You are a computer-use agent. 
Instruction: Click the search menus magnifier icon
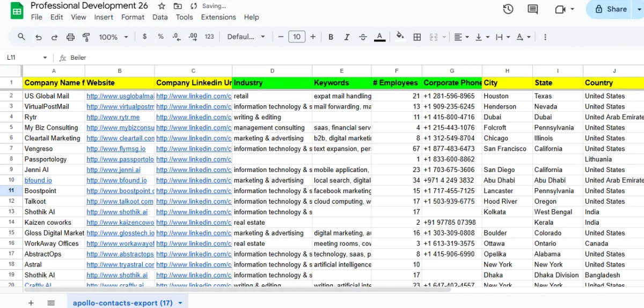click(x=21, y=37)
